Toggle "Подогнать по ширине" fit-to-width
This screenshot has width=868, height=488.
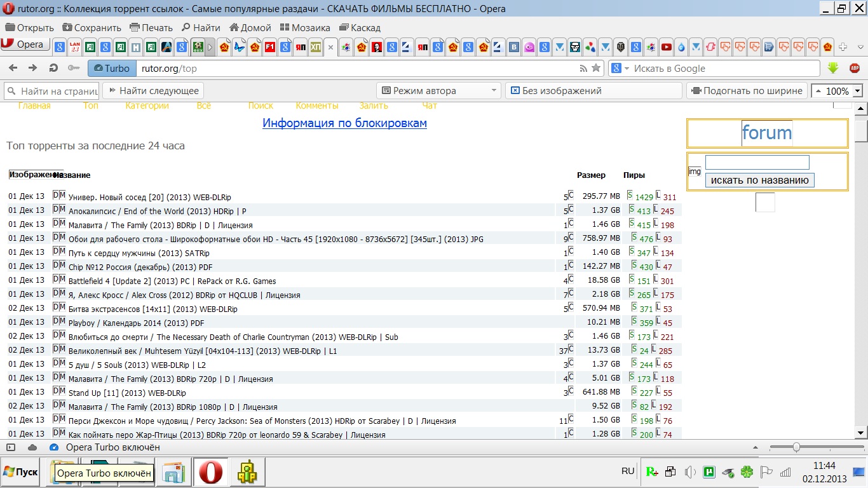(747, 91)
